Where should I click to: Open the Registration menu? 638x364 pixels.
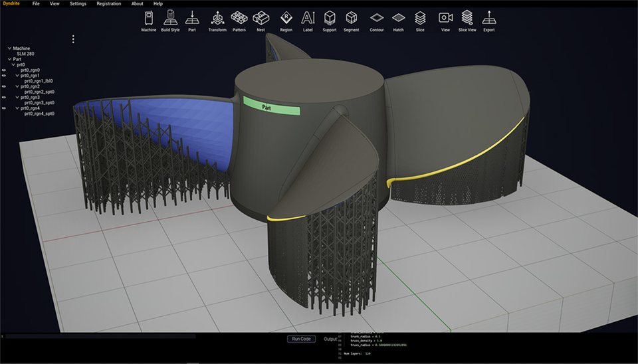108,4
